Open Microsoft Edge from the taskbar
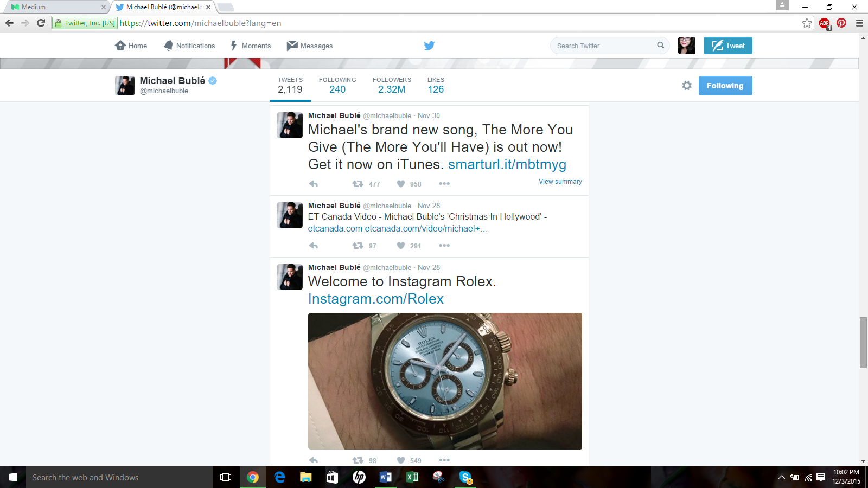The width and height of the screenshot is (868, 488). coord(279,477)
